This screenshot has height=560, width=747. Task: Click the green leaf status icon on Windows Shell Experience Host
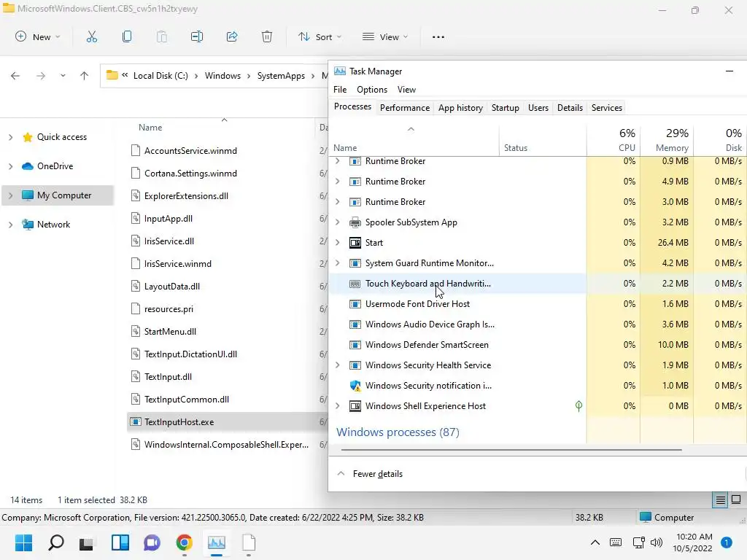tap(578, 406)
